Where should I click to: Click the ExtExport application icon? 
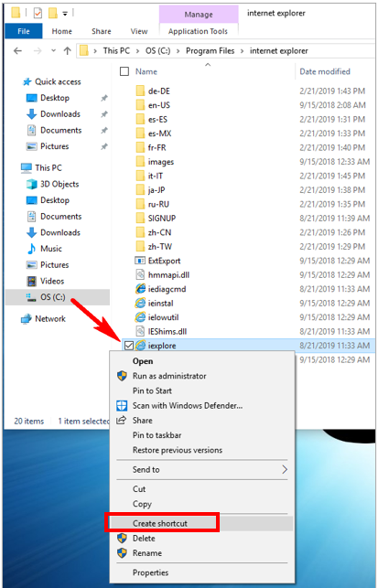pos(140,261)
